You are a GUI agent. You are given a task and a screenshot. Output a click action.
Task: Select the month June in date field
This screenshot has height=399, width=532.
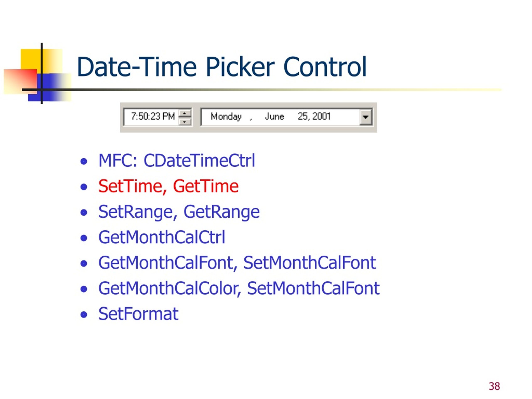[275, 117]
